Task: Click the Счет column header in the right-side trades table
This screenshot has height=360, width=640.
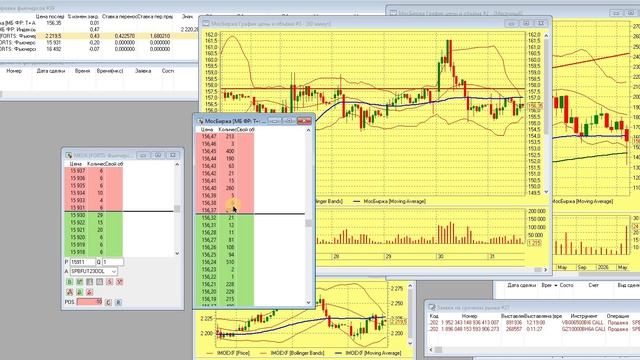Action: [593, 285]
